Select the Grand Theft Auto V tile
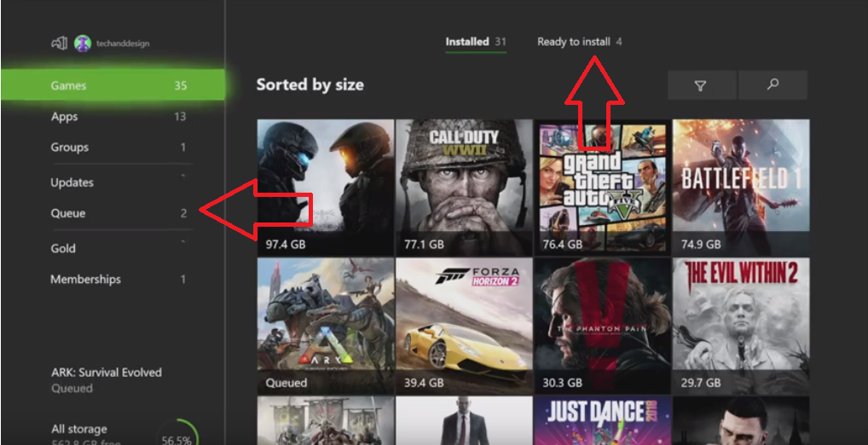The height and width of the screenshot is (445, 868). 602,187
